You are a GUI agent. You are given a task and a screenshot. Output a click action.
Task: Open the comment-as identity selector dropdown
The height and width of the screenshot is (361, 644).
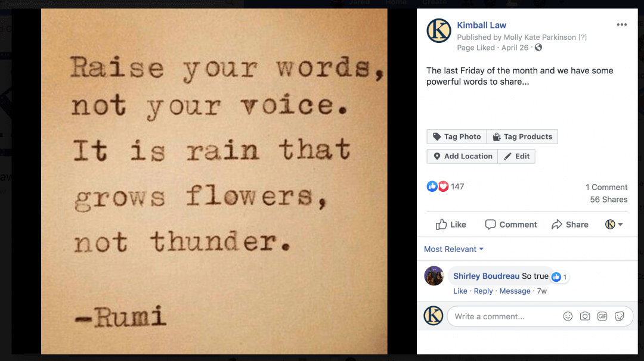click(x=614, y=225)
